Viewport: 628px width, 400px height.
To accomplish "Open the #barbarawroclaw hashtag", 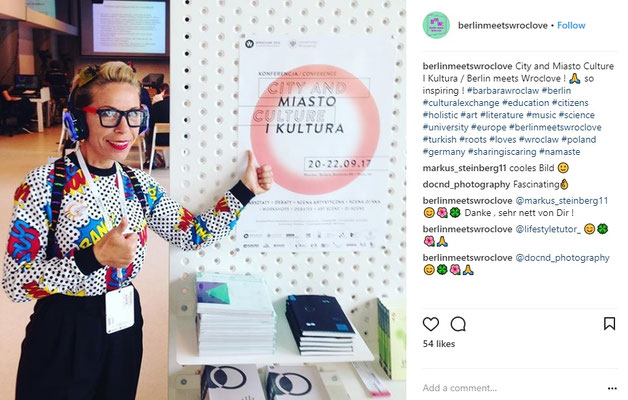I will (503, 90).
